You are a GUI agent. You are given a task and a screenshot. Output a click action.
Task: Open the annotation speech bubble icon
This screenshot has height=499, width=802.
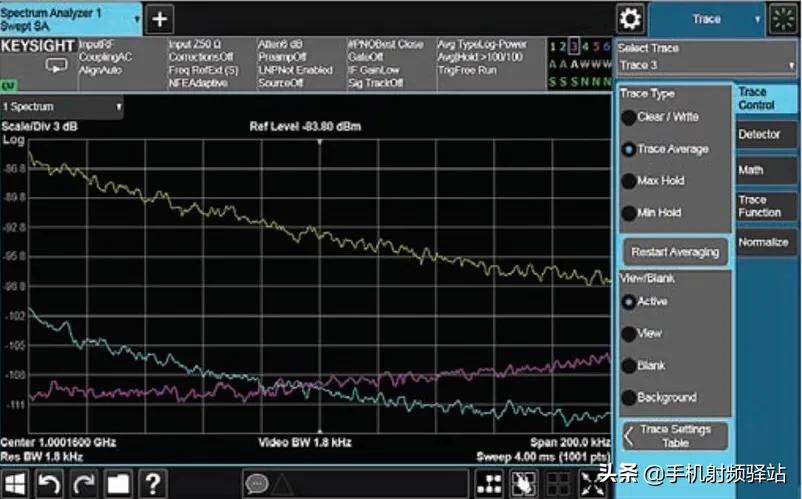point(257,485)
